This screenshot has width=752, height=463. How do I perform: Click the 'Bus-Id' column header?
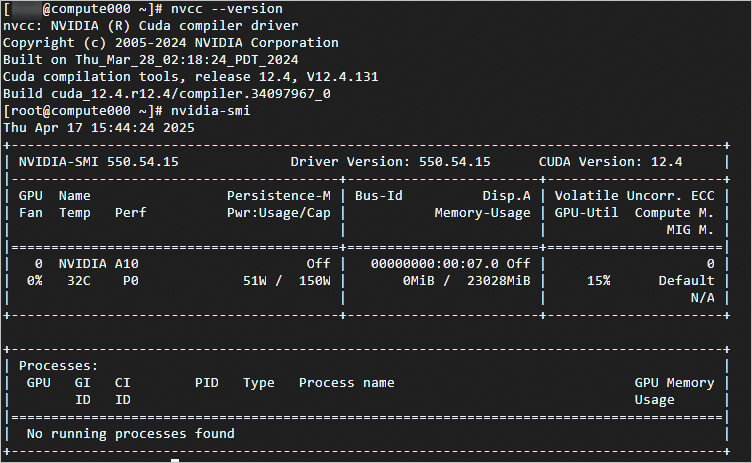[x=378, y=196]
